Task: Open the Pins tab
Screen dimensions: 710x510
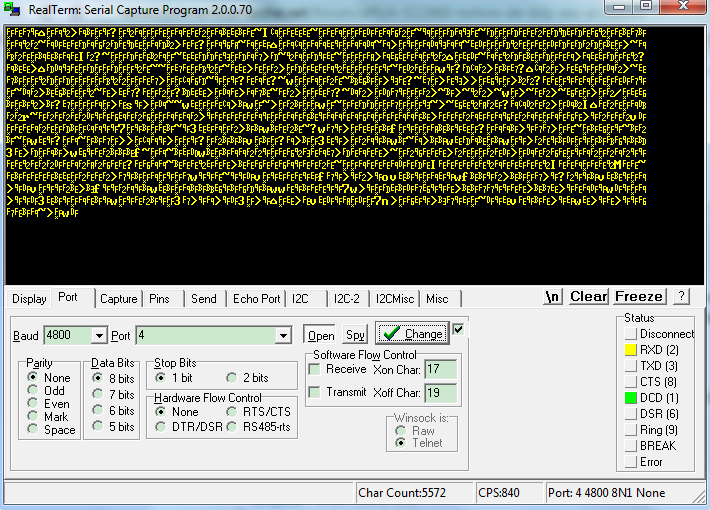Action: tap(159, 299)
